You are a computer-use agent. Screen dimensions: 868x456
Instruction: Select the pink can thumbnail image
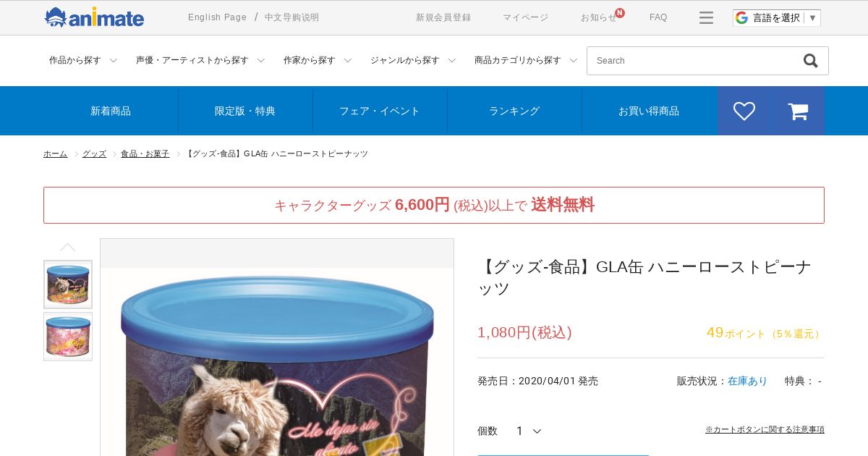68,337
